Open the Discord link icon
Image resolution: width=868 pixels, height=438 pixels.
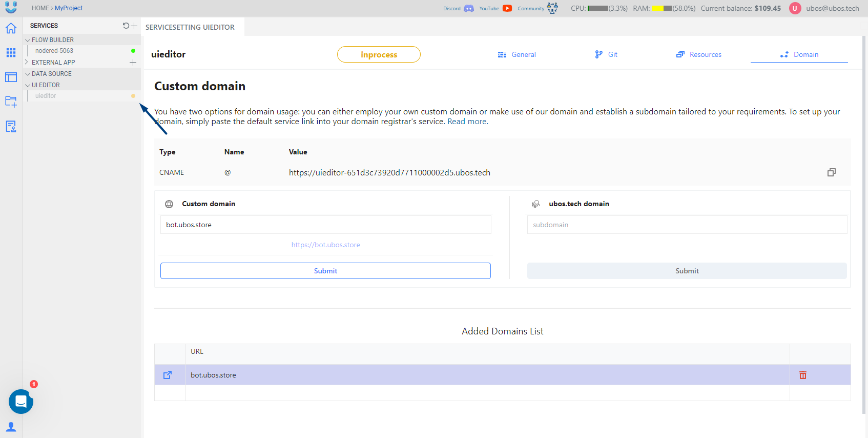[468, 8]
